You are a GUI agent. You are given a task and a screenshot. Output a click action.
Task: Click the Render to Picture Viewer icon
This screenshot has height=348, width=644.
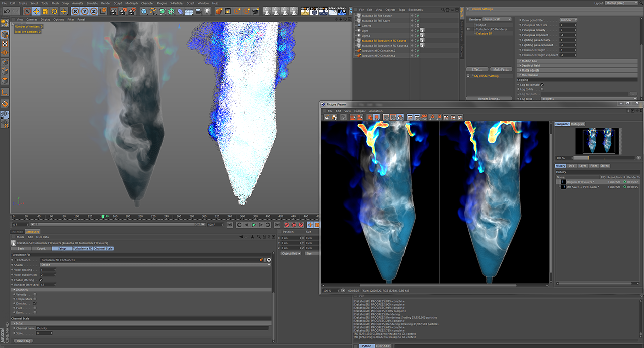[x=123, y=10]
